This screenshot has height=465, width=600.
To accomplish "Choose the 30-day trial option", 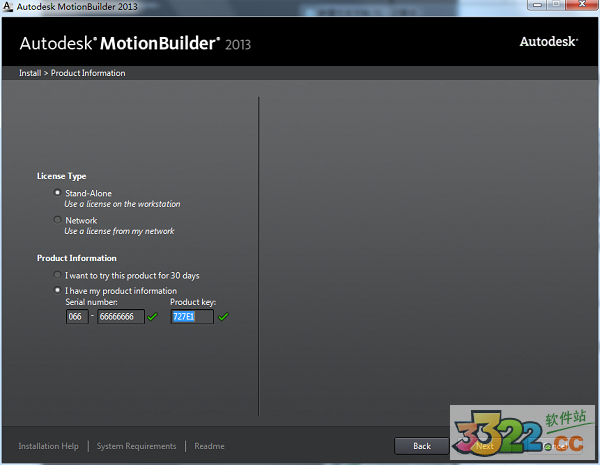I will (x=57, y=275).
